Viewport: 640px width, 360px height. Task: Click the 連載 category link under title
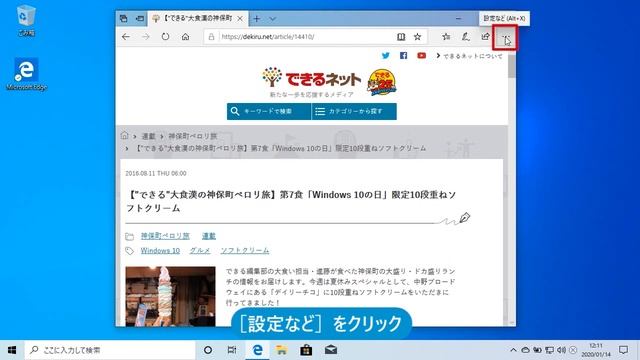(x=209, y=236)
